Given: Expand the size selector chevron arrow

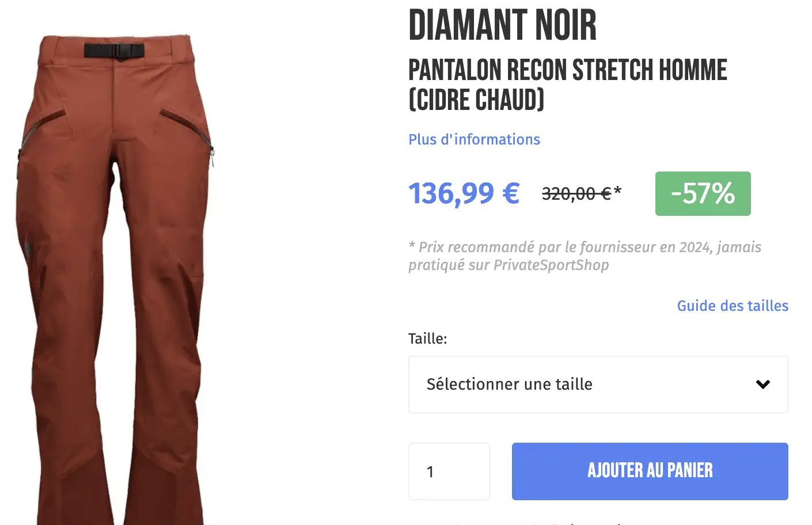Looking at the screenshot, I should [762, 384].
